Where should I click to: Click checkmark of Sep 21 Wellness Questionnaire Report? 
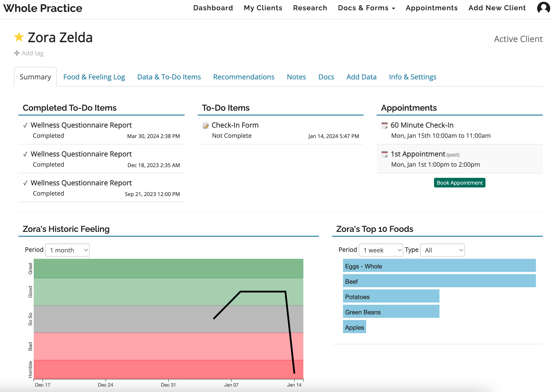coord(25,183)
